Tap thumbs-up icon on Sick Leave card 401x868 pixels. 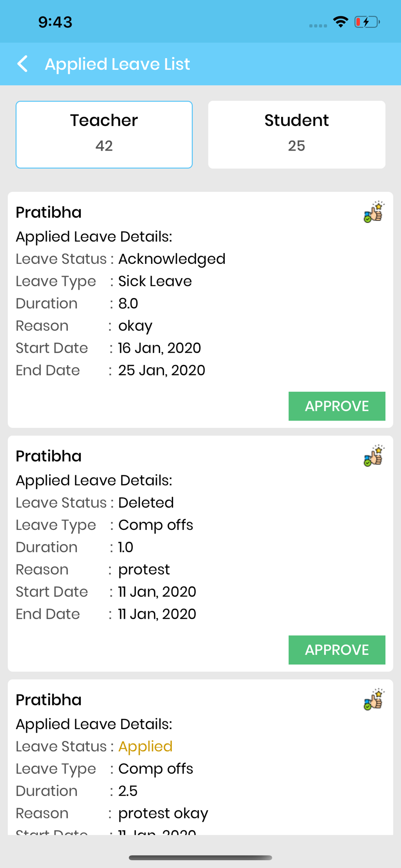point(374,212)
